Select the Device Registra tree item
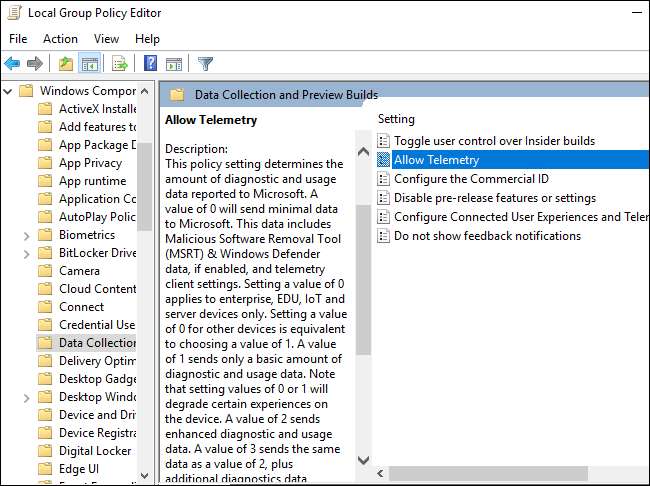 [x=98, y=433]
